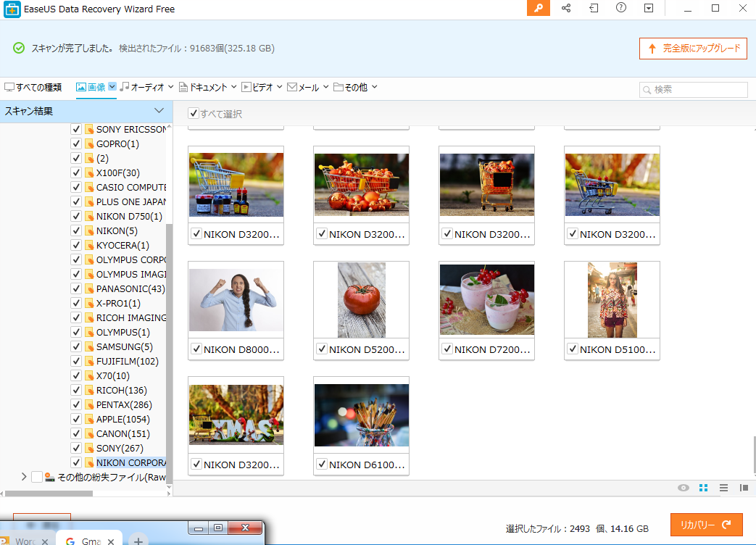Switch to thumbnail grid view icon
756x545 pixels.
[703, 488]
